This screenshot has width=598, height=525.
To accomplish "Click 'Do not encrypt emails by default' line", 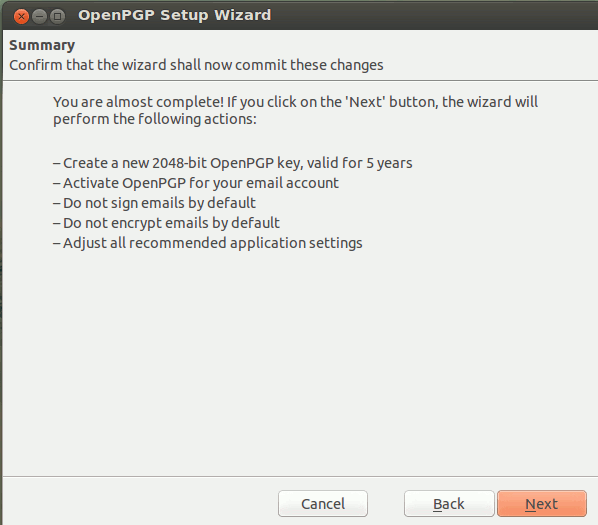I will (x=166, y=223).
